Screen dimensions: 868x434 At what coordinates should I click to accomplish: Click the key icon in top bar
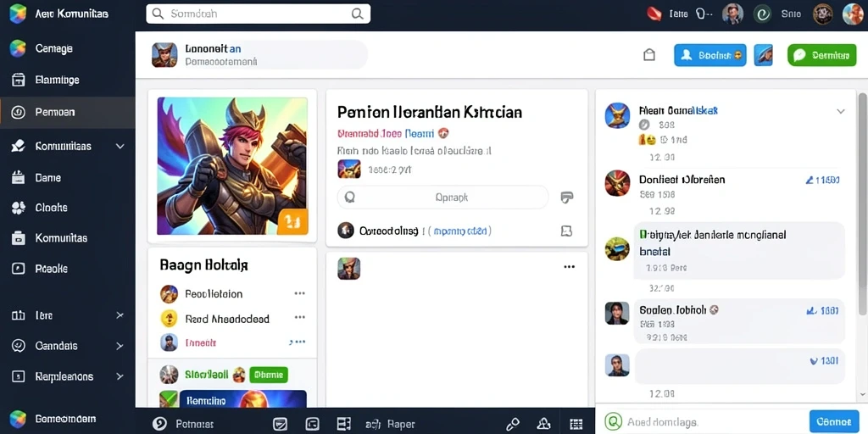pos(704,14)
